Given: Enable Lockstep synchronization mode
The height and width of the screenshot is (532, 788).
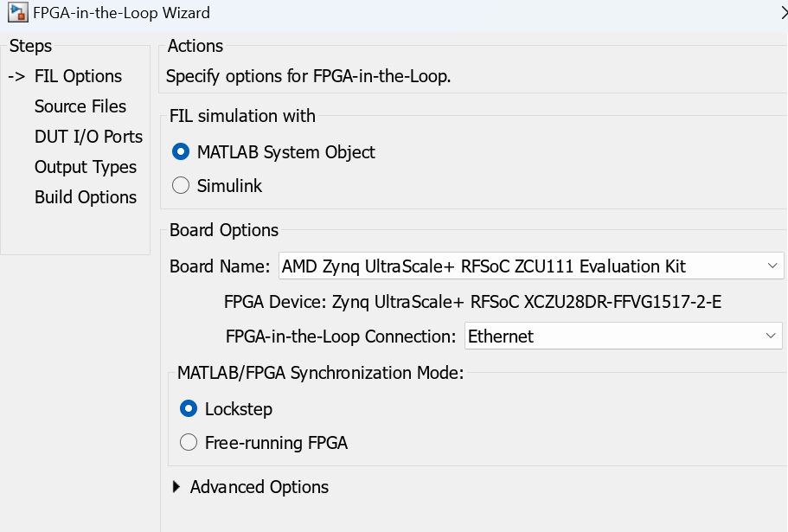Looking at the screenshot, I should (189, 408).
